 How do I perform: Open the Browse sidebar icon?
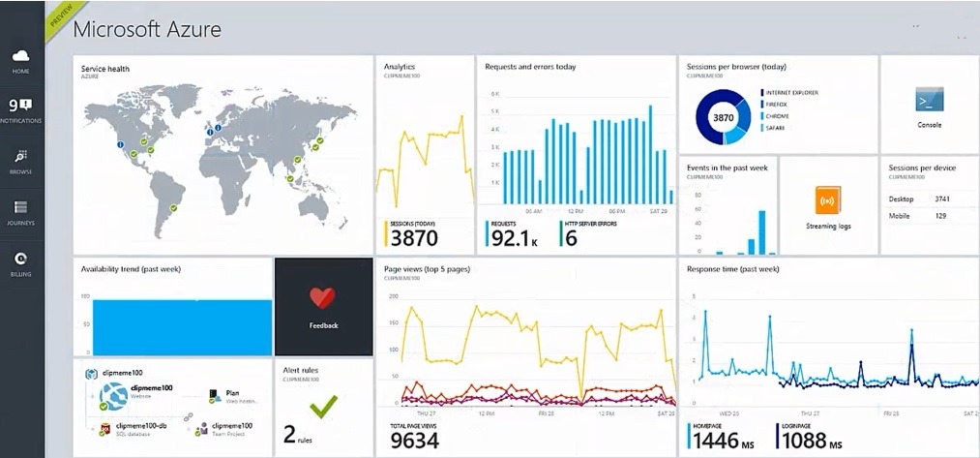(20, 157)
